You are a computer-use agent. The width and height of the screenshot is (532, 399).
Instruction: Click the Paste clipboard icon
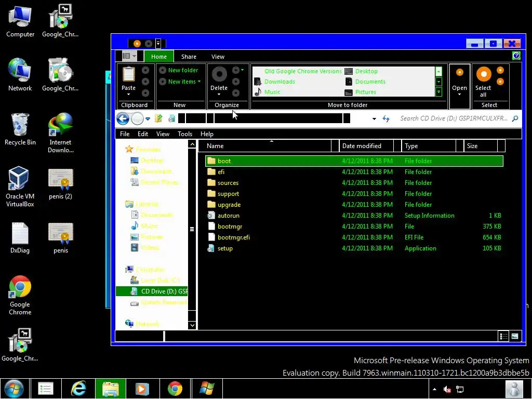click(x=129, y=74)
